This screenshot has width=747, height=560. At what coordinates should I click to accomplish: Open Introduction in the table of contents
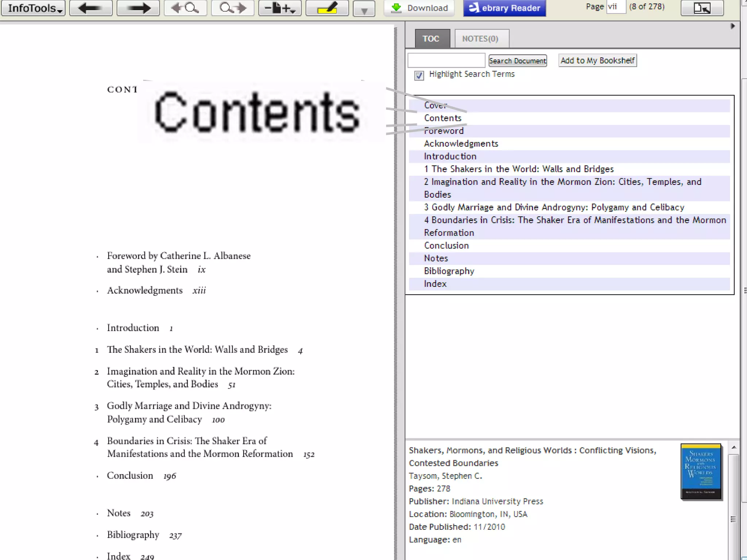[450, 156]
